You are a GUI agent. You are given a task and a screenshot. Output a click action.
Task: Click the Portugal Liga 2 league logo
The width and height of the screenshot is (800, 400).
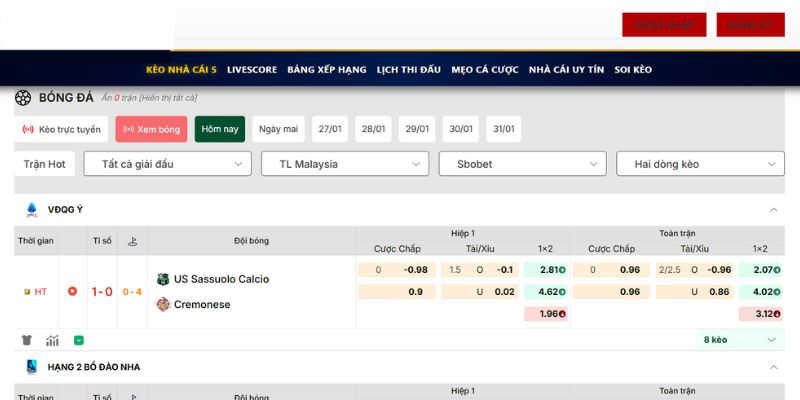(x=31, y=367)
